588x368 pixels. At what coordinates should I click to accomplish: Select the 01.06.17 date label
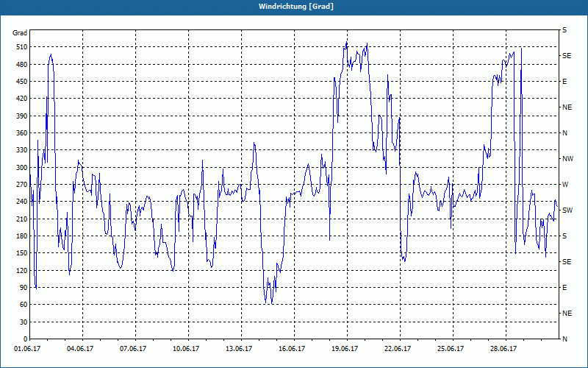pos(27,349)
